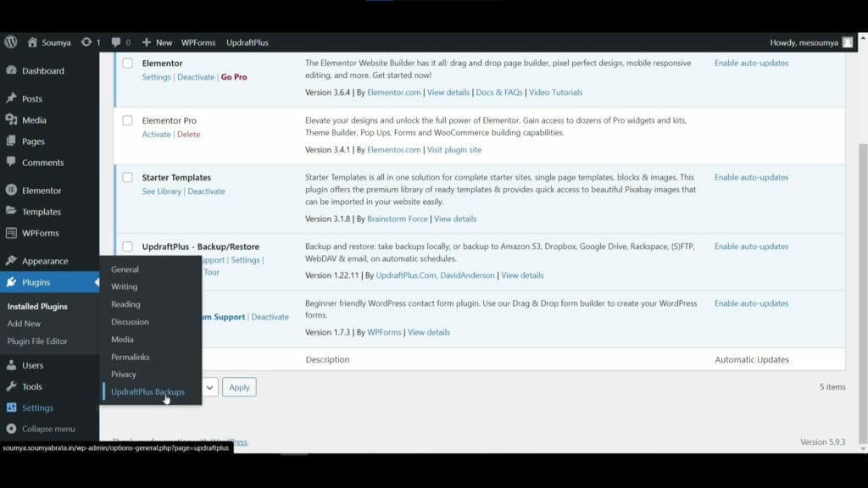Open Add New plugin submenu
The width and height of the screenshot is (868, 488).
click(x=24, y=324)
